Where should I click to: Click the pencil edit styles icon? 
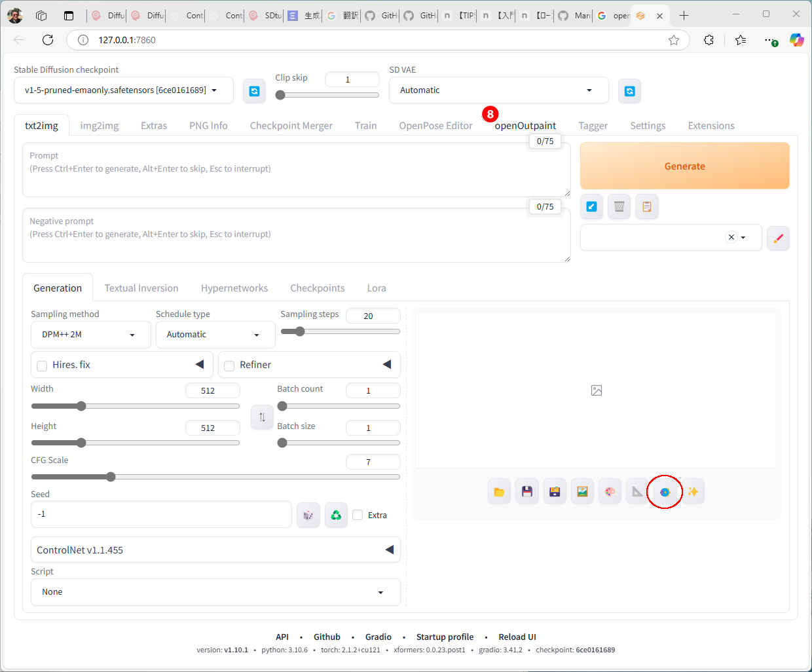pyautogui.click(x=778, y=238)
